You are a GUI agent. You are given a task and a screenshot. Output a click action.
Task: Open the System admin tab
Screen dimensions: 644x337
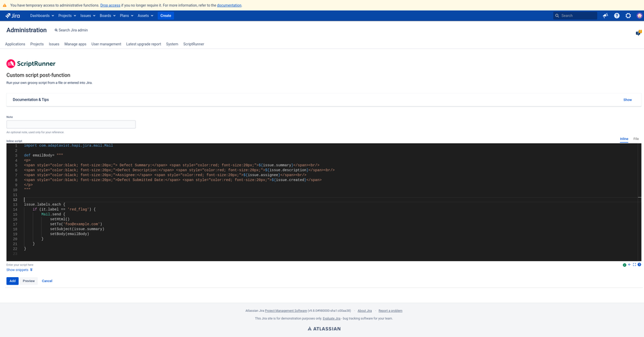[x=172, y=44]
